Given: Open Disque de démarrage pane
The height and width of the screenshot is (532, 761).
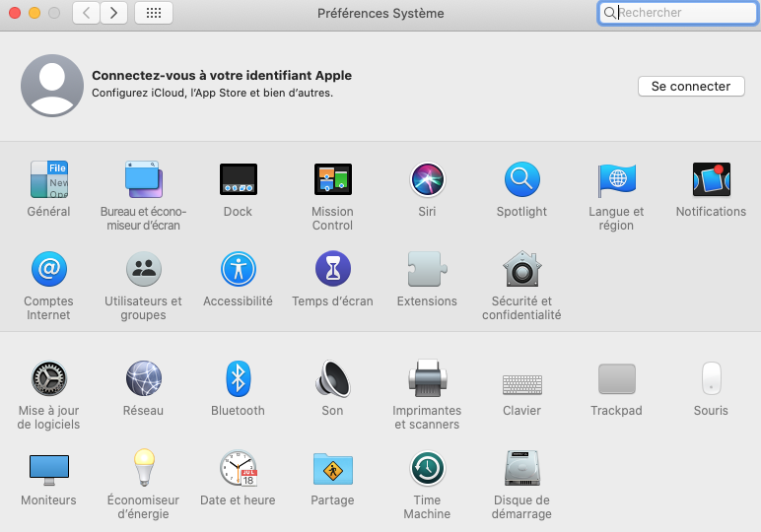Looking at the screenshot, I should coord(522,468).
